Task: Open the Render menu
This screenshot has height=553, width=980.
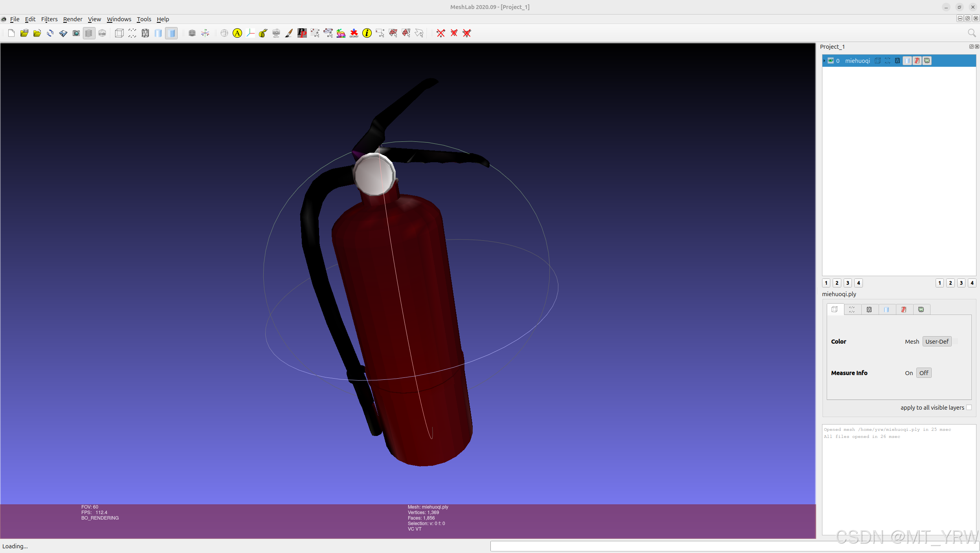Action: [73, 19]
